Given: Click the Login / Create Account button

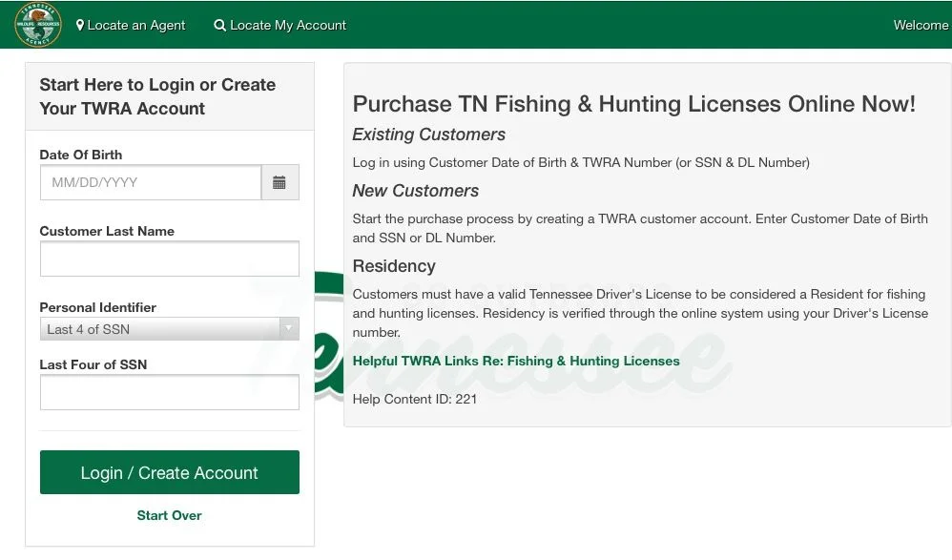Looking at the screenshot, I should click(170, 472).
